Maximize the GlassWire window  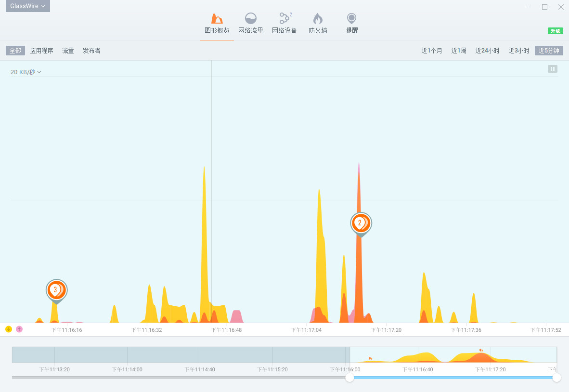point(544,7)
